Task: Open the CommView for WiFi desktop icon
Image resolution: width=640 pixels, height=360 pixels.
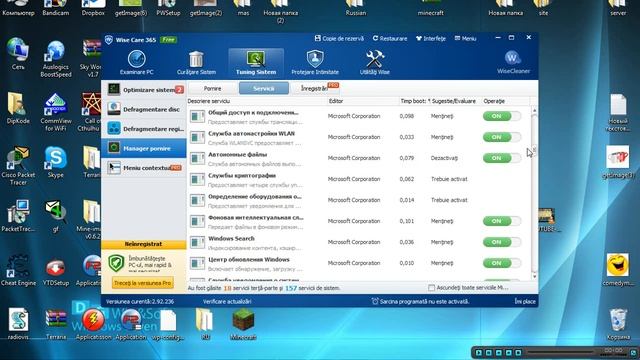Action: [56, 111]
